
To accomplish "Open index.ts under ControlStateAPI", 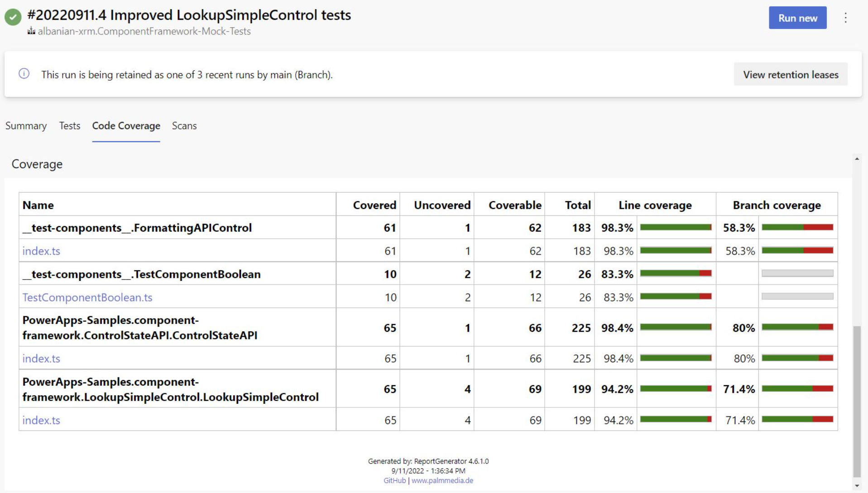I will coord(41,358).
